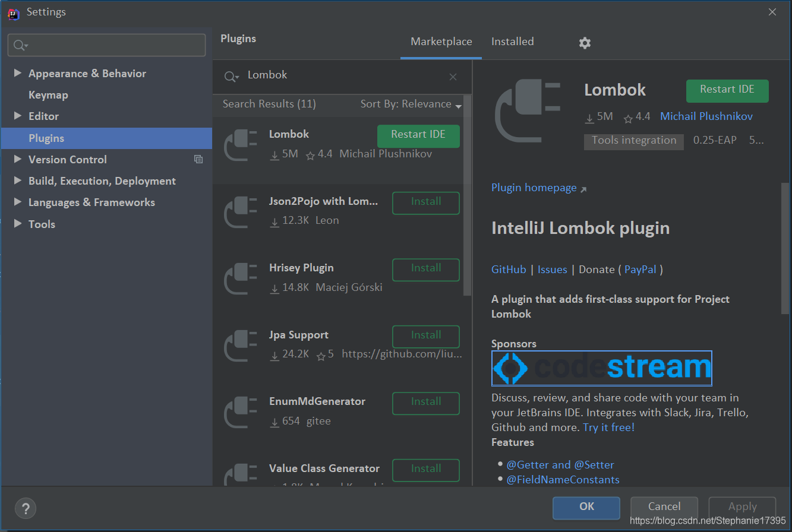The width and height of the screenshot is (792, 532).
Task: Click the search results list scrollbar
Action: click(x=467, y=196)
